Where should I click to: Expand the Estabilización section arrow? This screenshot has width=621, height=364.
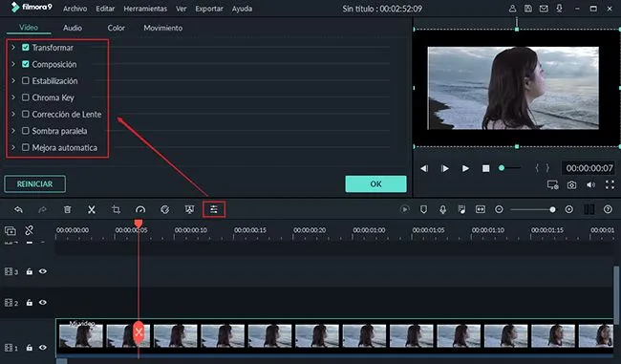[13, 81]
